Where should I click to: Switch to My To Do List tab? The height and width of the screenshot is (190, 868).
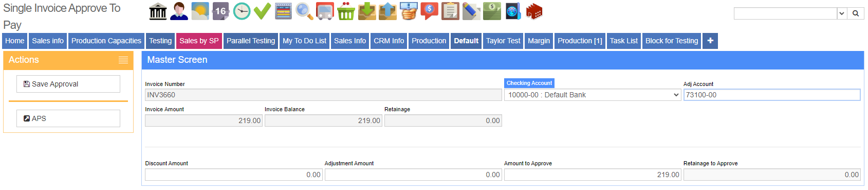[304, 41]
